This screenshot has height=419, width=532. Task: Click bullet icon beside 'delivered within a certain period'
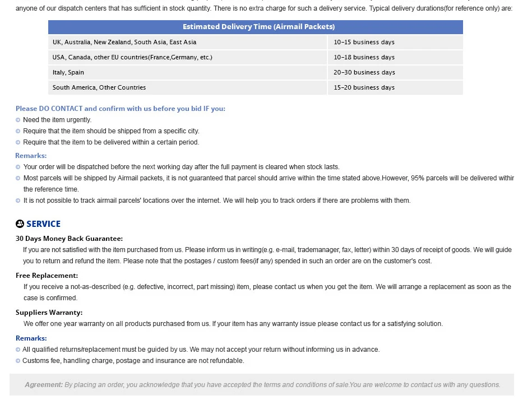(18, 142)
